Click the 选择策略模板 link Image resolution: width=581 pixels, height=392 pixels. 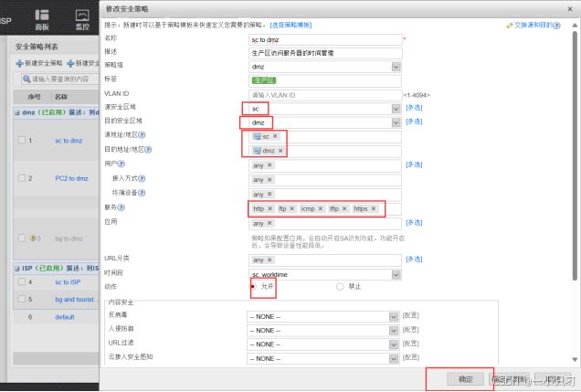pyautogui.click(x=290, y=26)
